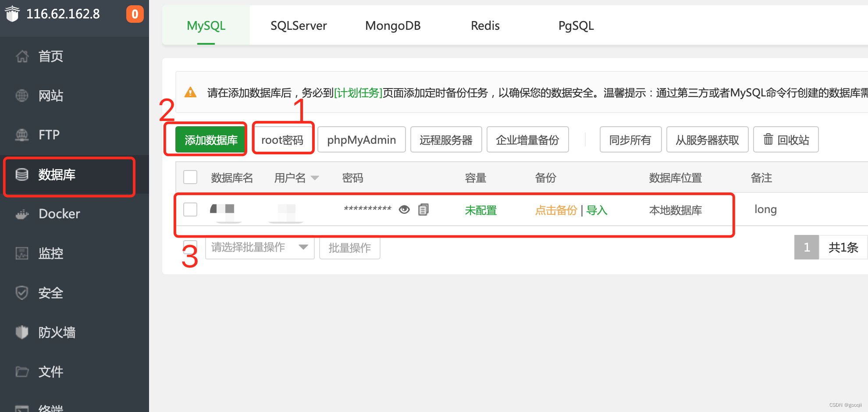The width and height of the screenshot is (868, 412).
Task: Click the 备份 column header
Action: click(546, 178)
